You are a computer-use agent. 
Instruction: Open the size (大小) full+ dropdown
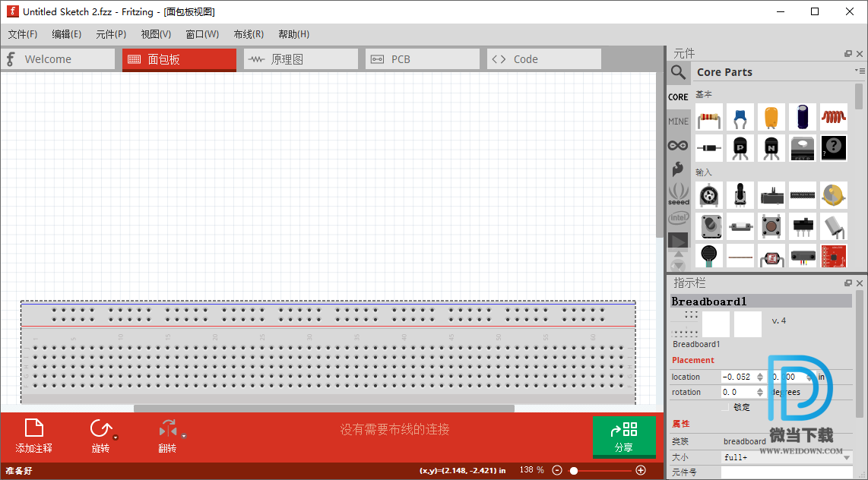coord(787,457)
